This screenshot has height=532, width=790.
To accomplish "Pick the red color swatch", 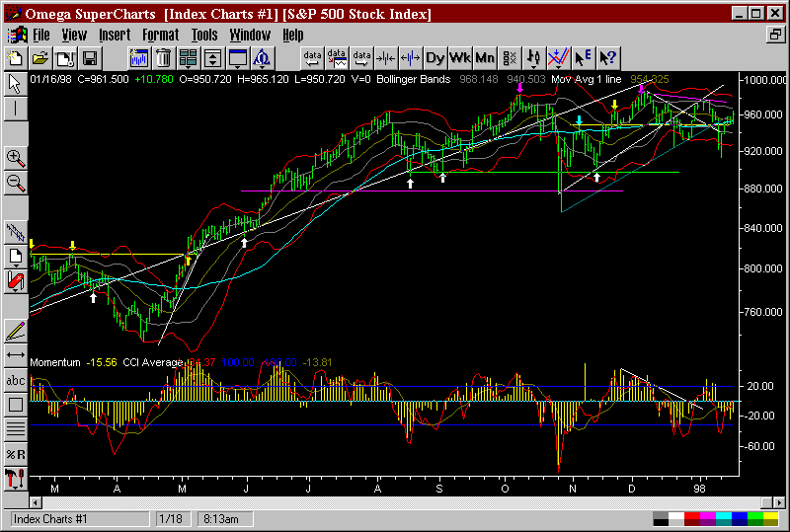I will click(x=692, y=518).
